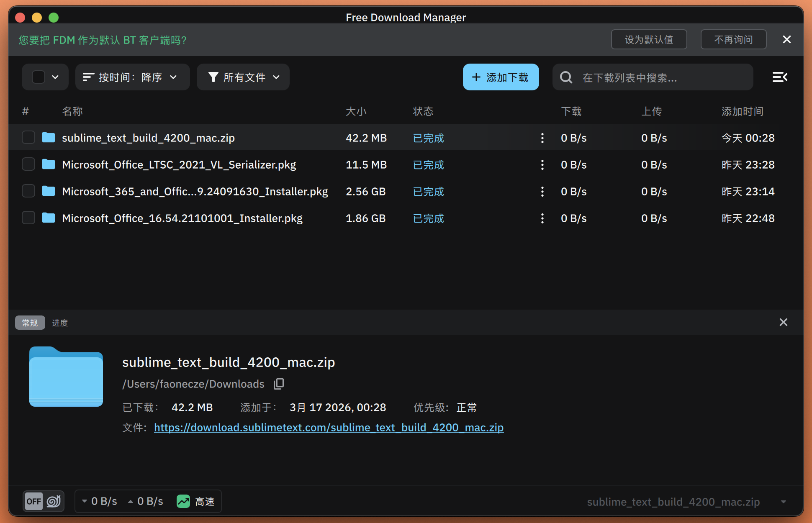
Task: Click folder icon of Microsoft_Office_16.54 installer row
Action: pyautogui.click(x=49, y=218)
